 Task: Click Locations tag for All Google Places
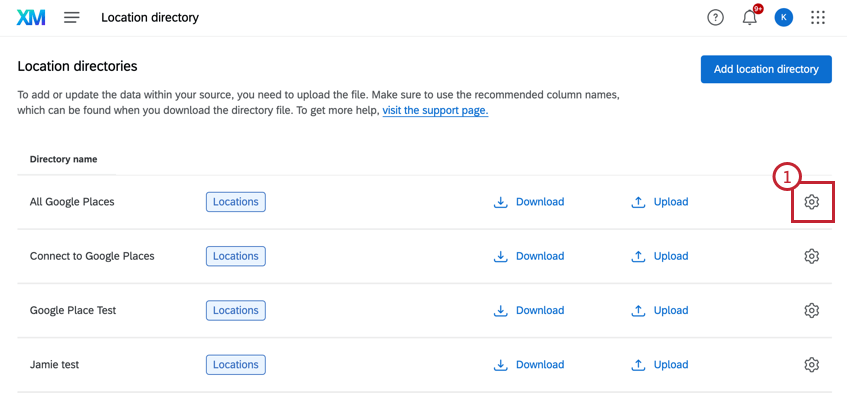236,202
